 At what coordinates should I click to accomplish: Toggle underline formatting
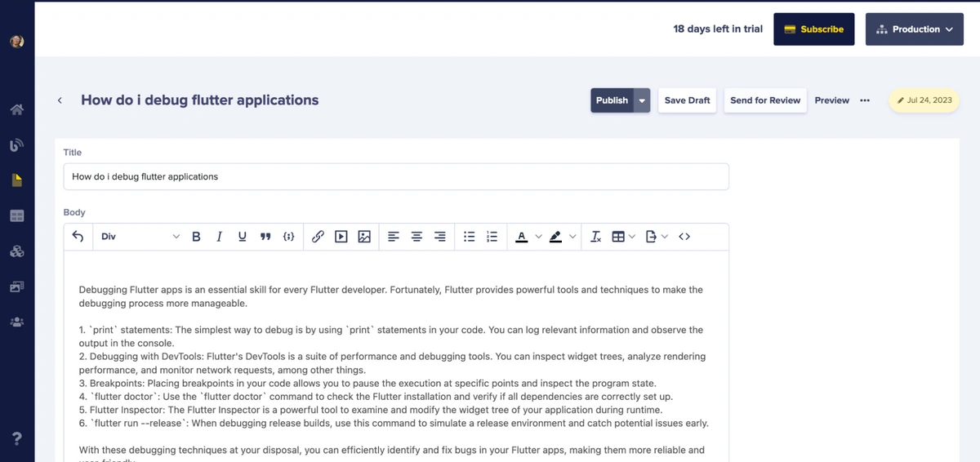(x=242, y=237)
